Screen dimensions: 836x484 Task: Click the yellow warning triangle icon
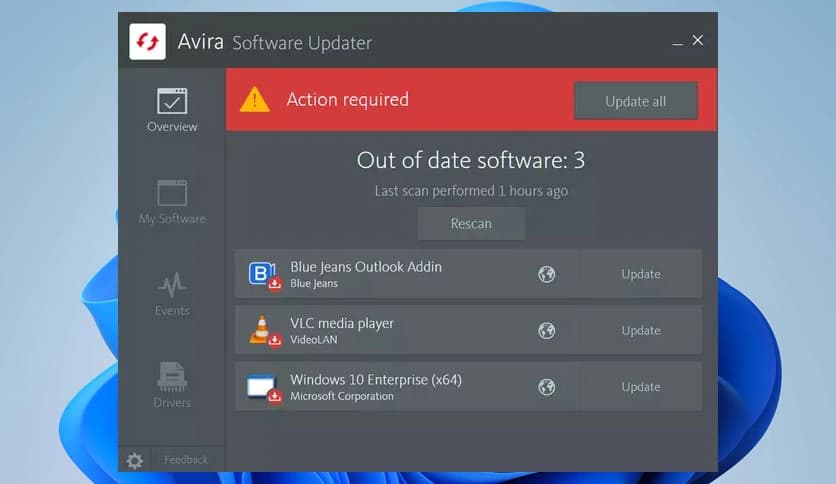(254, 99)
